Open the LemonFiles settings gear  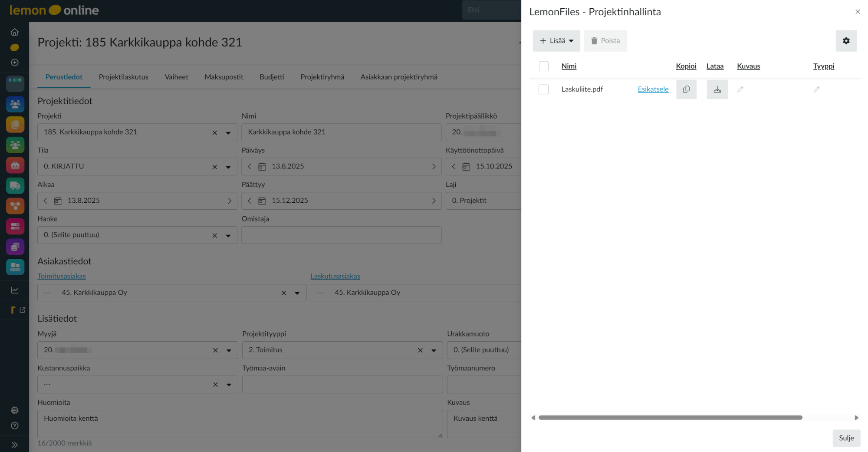[846, 41]
